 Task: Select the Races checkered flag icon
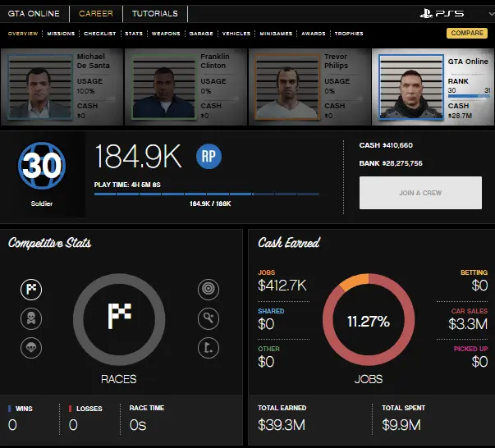(32, 289)
